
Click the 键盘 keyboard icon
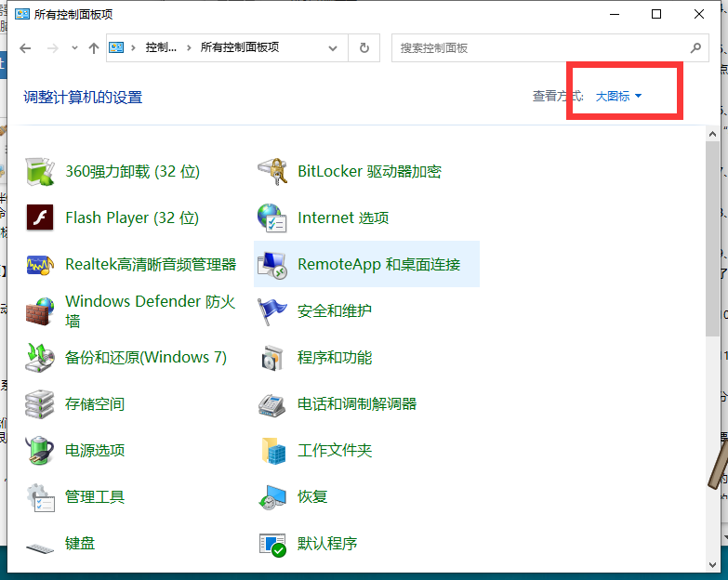pyautogui.click(x=39, y=548)
